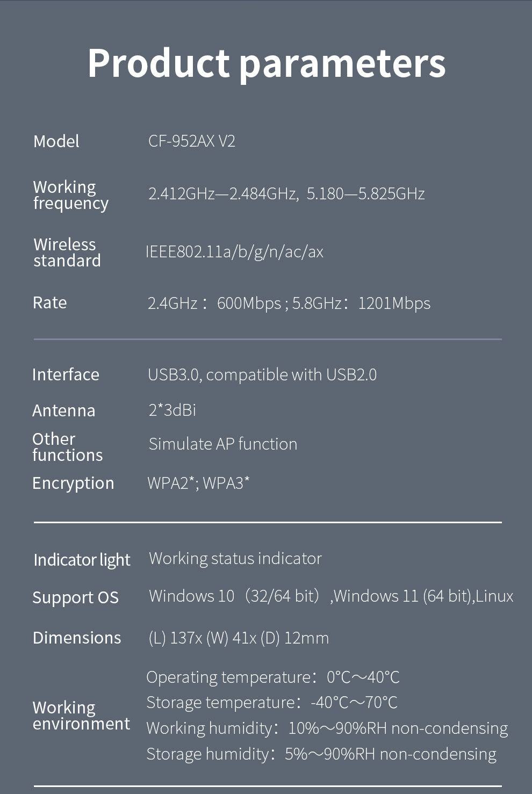Select the 2.412GHz—2.484GHz frequency text

pyautogui.click(x=222, y=194)
